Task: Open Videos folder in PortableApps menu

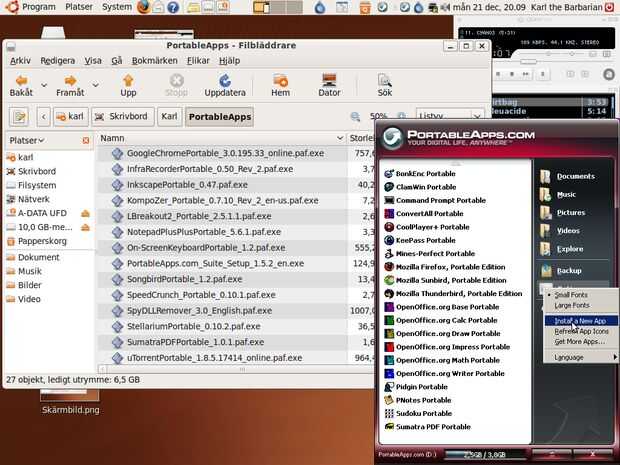Action: tap(560, 231)
